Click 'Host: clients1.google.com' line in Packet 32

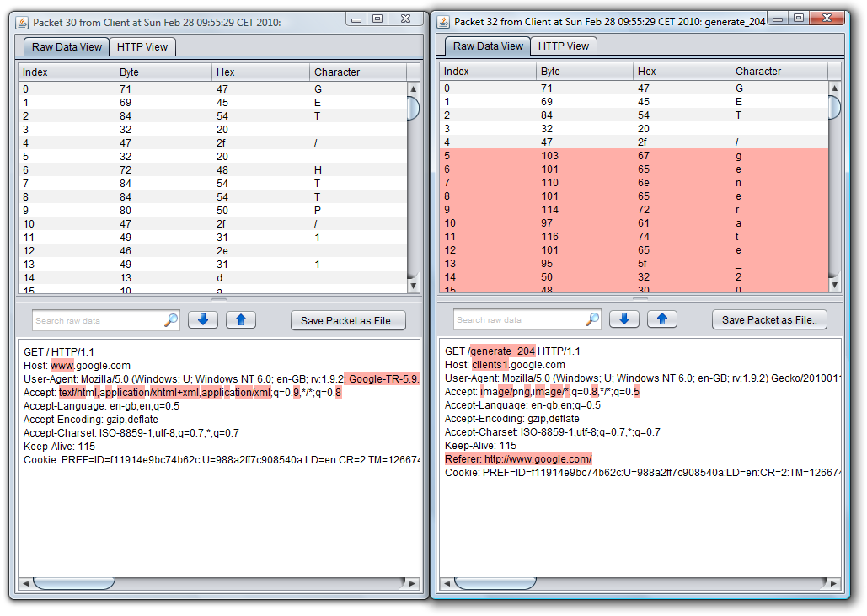tap(505, 365)
